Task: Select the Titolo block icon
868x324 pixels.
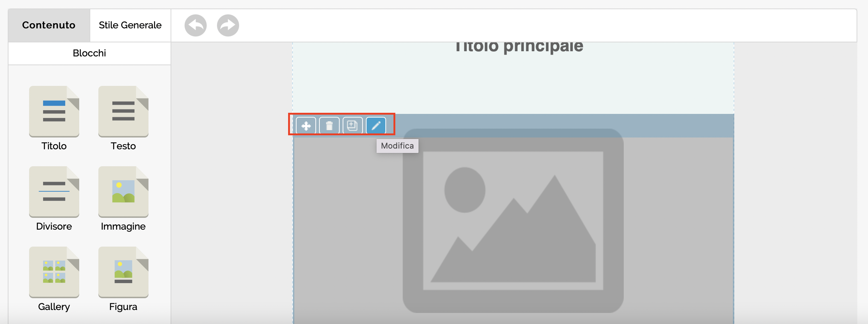Action: [54, 111]
